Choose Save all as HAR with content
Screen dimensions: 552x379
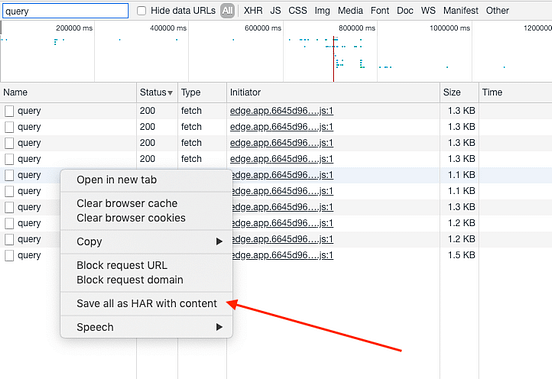coord(146,304)
